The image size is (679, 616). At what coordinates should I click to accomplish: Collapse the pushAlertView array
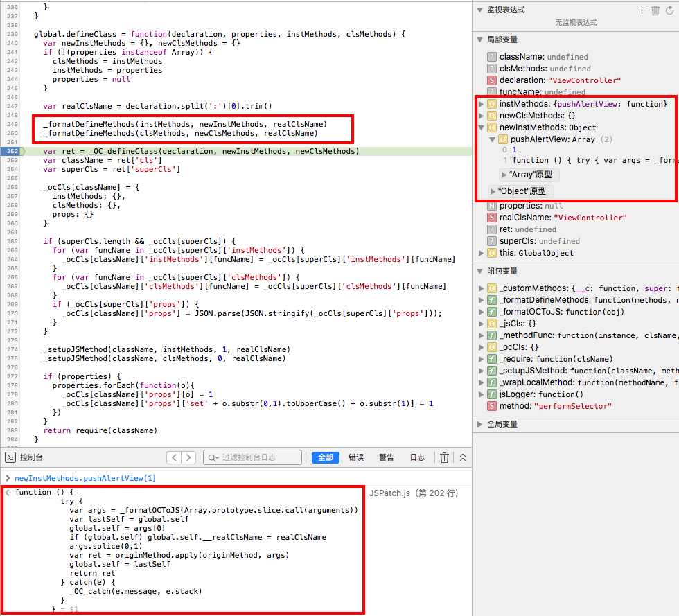point(492,139)
